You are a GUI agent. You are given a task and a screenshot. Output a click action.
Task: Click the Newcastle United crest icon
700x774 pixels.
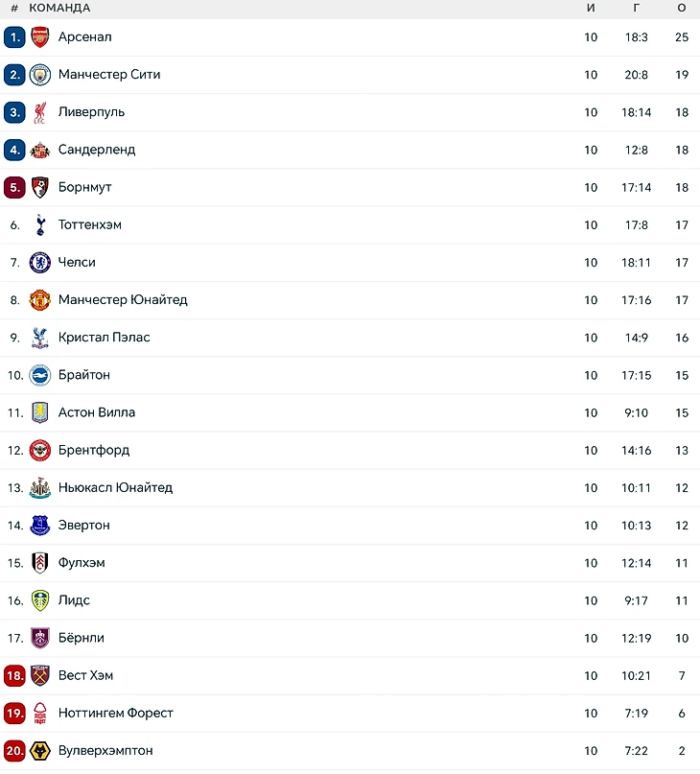click(39, 488)
